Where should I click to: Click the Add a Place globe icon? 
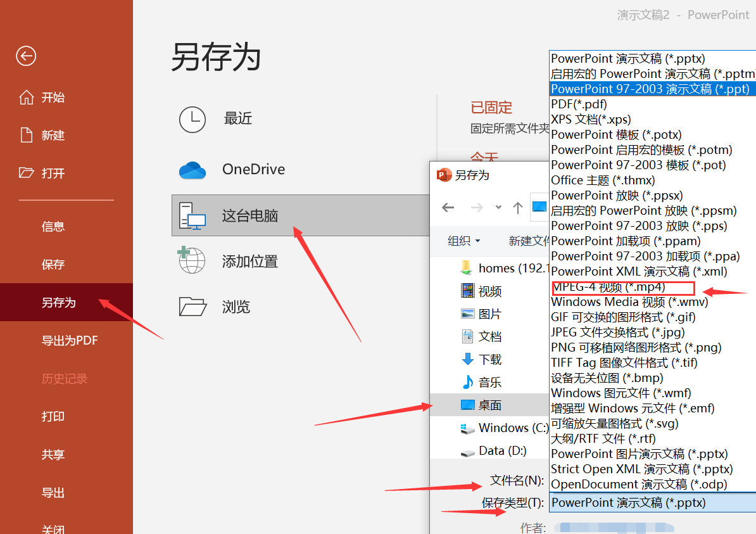pyautogui.click(x=191, y=260)
